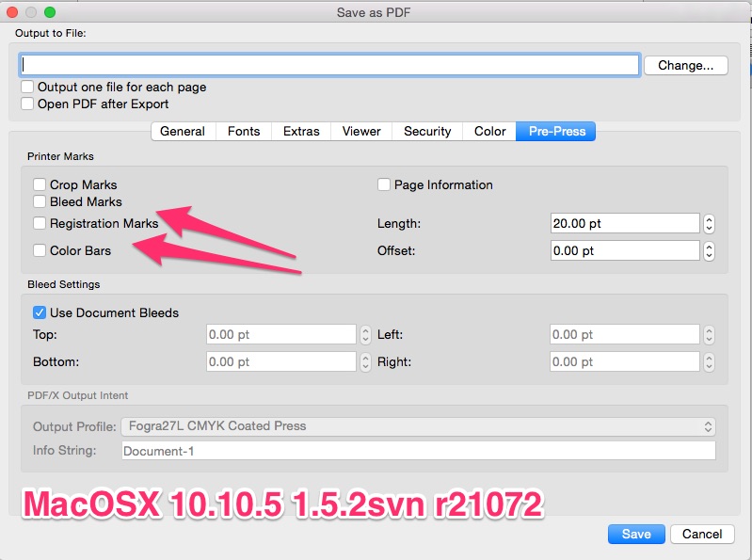Toggle the Bleed Marks checkbox
Screen dimensions: 752x560
coord(40,201)
